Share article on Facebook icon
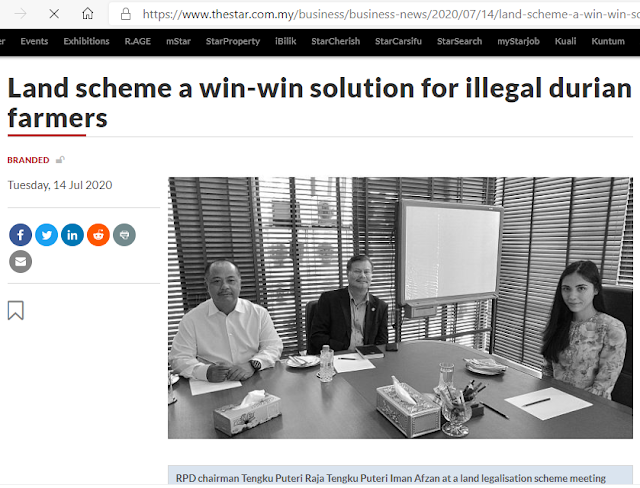Screen dimensions: 640x488 coord(20,235)
